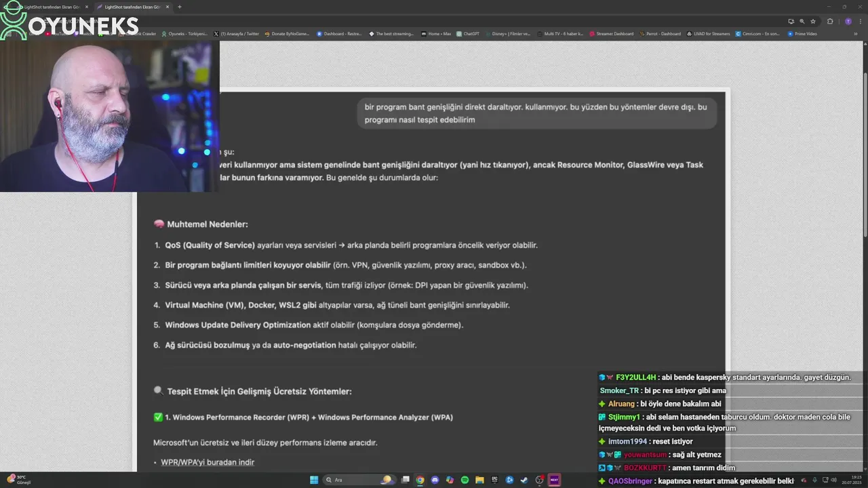The width and height of the screenshot is (868, 488).
Task: Show more bookmarks with double chevron
Action: pos(856,34)
